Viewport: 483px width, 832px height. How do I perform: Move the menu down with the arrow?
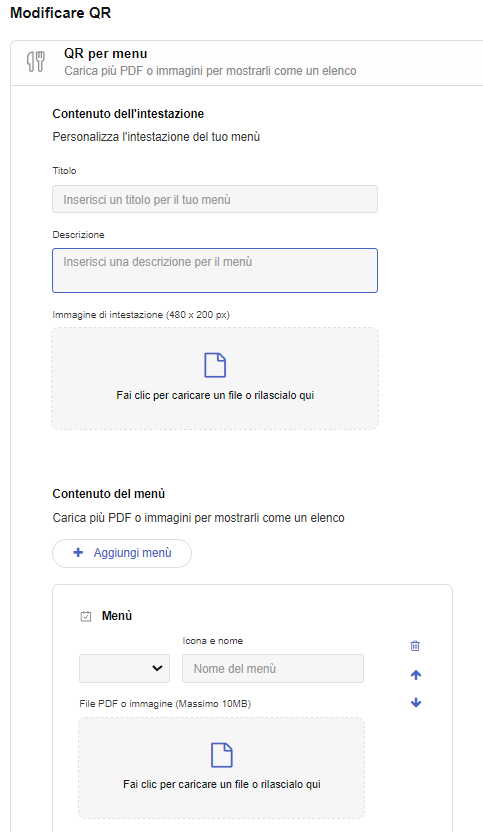pos(416,703)
